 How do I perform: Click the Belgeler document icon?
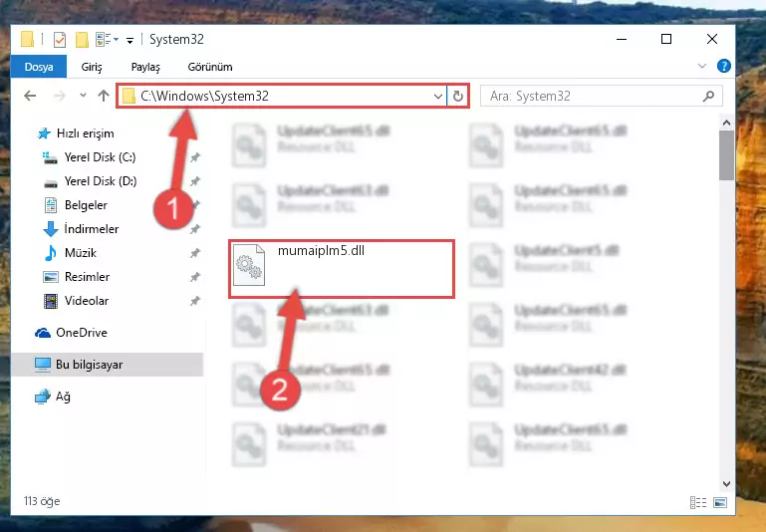(51, 205)
